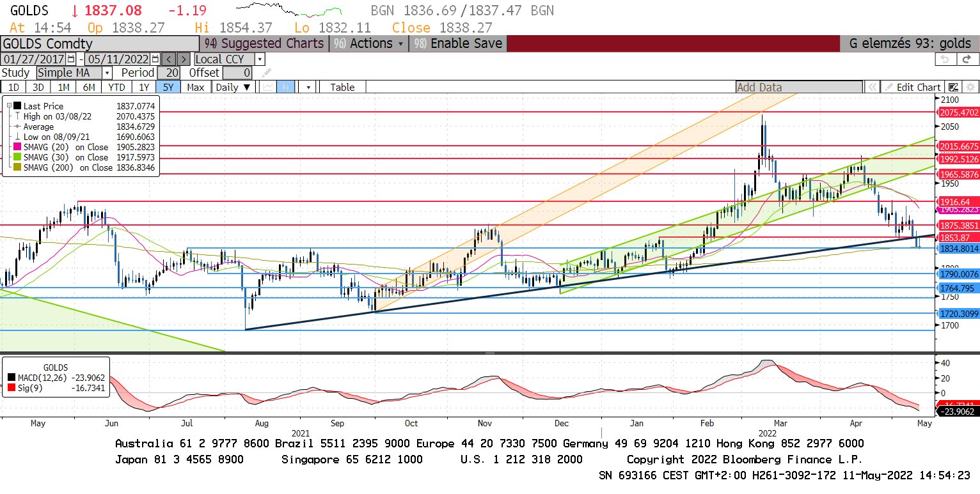This screenshot has width=980, height=494.
Task: Click the 1720.3099 blue level label
Action: click(959, 313)
